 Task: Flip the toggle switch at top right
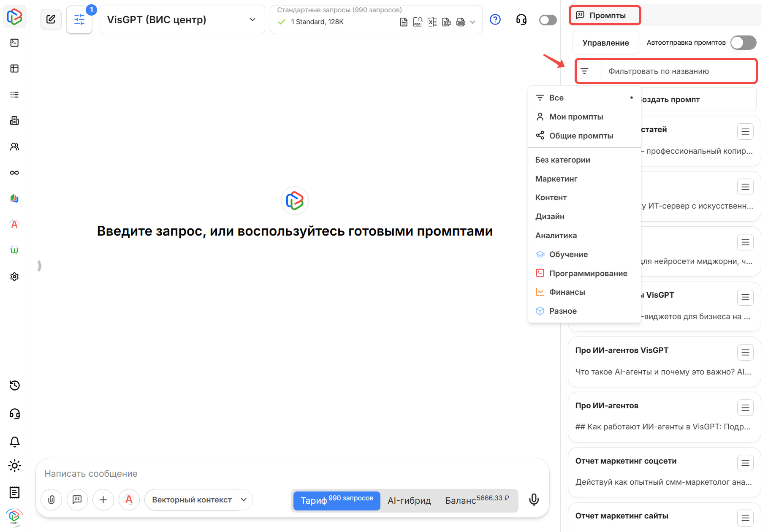(548, 19)
